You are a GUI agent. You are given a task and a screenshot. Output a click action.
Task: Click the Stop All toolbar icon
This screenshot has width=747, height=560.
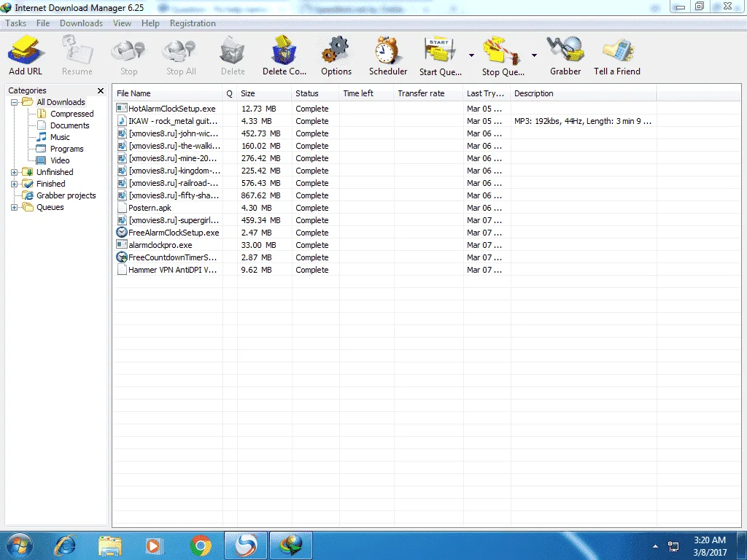180,50
